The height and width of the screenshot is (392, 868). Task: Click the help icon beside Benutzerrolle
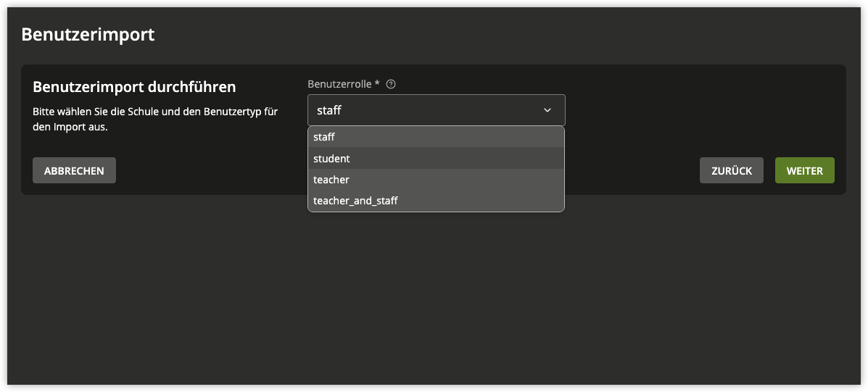tap(391, 84)
